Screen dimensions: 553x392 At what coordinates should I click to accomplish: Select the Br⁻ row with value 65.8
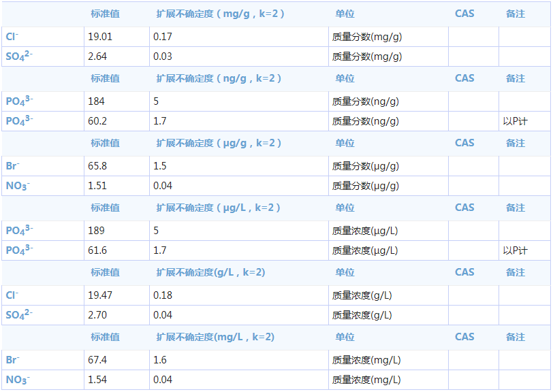13,165
